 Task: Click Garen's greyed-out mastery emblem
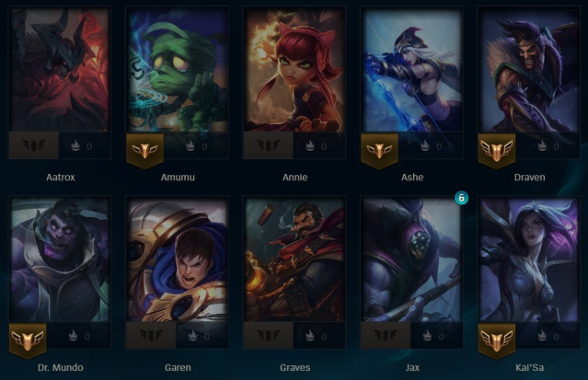point(151,335)
